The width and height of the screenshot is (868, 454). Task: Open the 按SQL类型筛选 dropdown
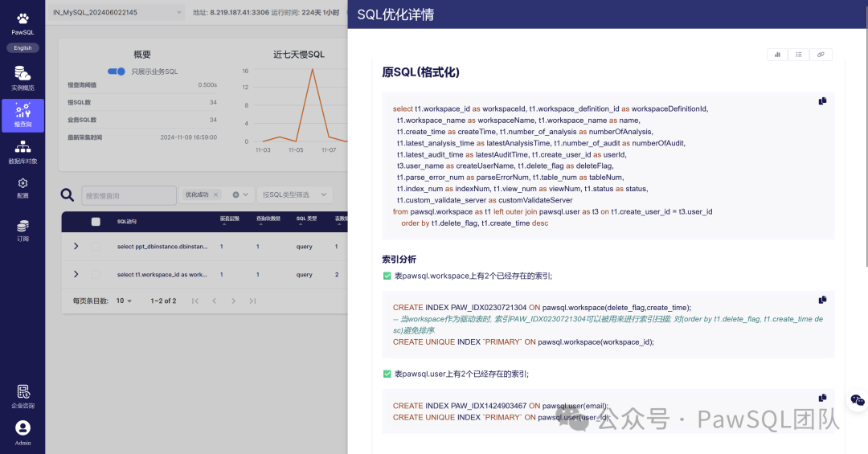294,194
